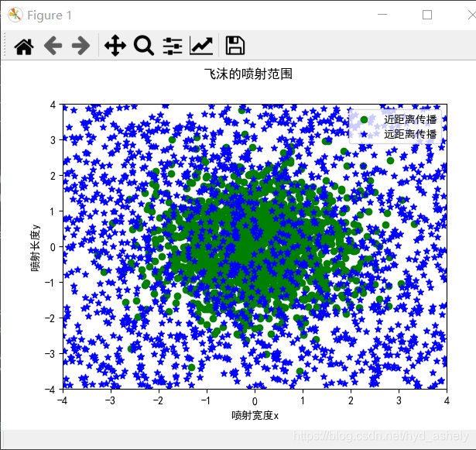Image resolution: width=476 pixels, height=450 pixels.
Task: Maximize the Figure 1 window
Action: click(427, 15)
